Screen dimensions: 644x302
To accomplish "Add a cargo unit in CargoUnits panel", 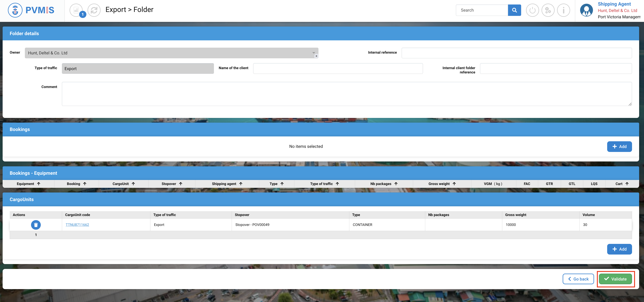I will 619,249.
